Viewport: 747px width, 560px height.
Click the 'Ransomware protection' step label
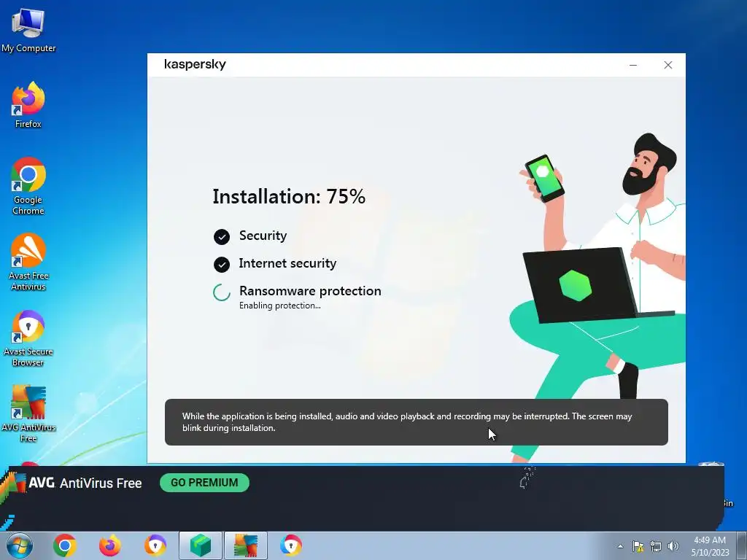(310, 291)
